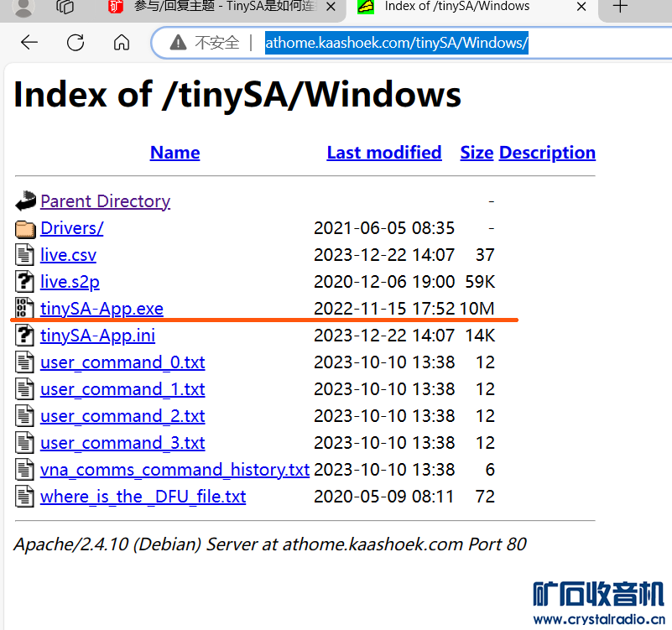The image size is (672, 630).
Task: Click the Index of /tinySA/Windows heading
Action: click(237, 95)
